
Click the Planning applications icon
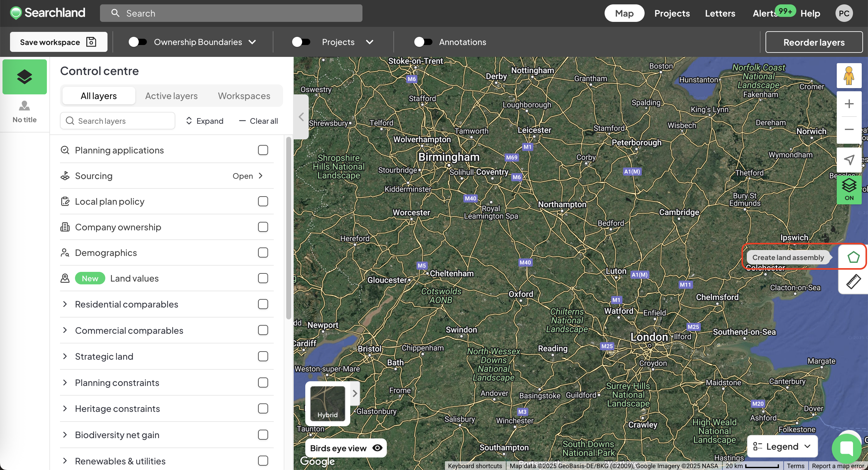click(65, 150)
